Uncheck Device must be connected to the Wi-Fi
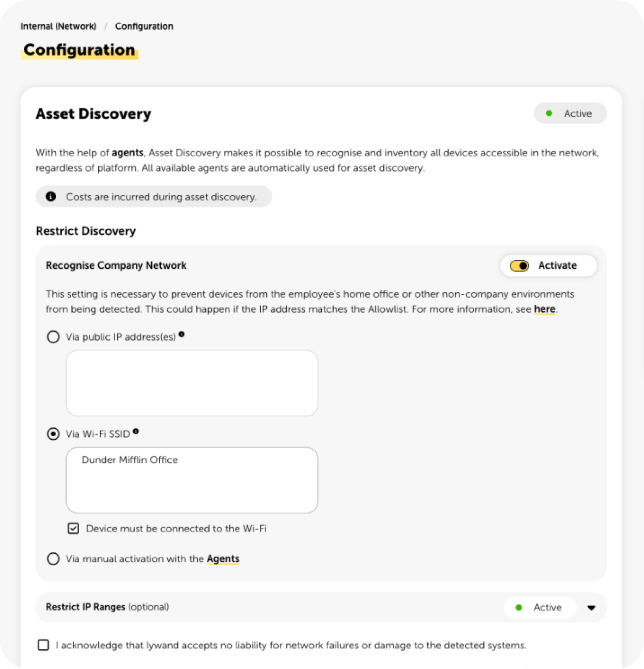The width and height of the screenshot is (644, 669). (x=73, y=528)
